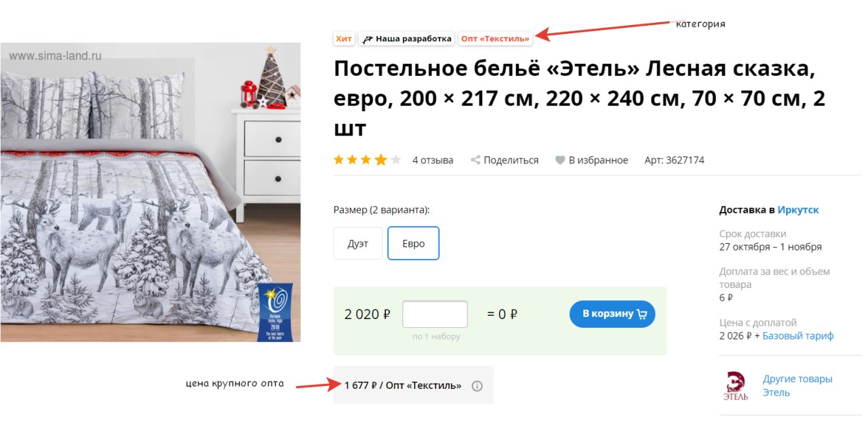Click the Наша разработка badge
The width and height of the screenshot is (868, 439).
[x=407, y=39]
